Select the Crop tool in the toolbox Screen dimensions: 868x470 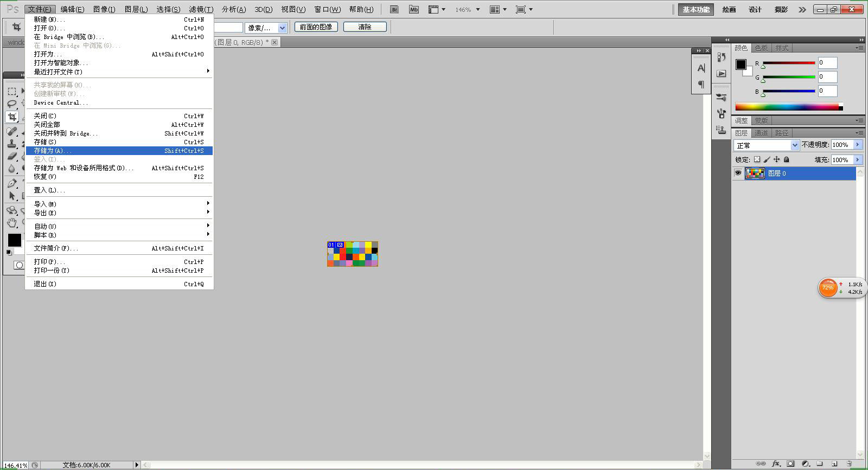click(x=12, y=117)
